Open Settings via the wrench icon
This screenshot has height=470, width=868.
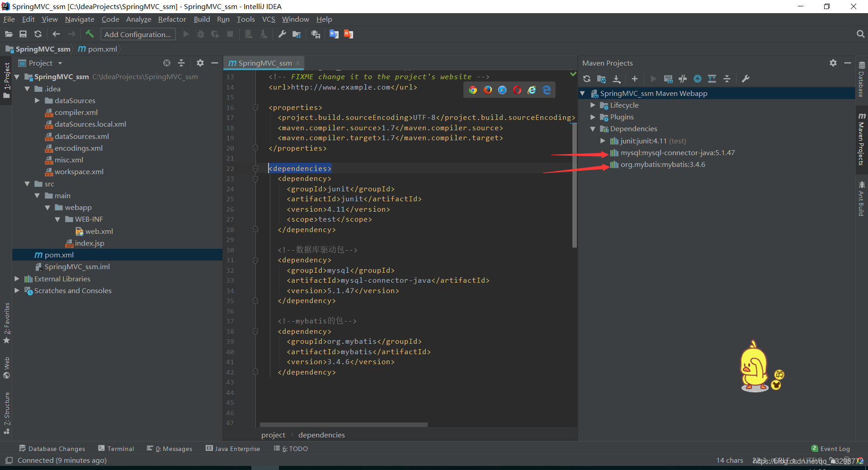[x=282, y=34]
